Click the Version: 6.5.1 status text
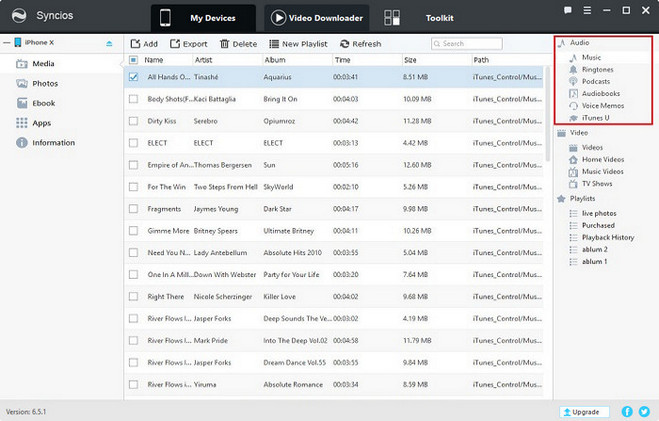Screen dimensions: 659x421 26,412
